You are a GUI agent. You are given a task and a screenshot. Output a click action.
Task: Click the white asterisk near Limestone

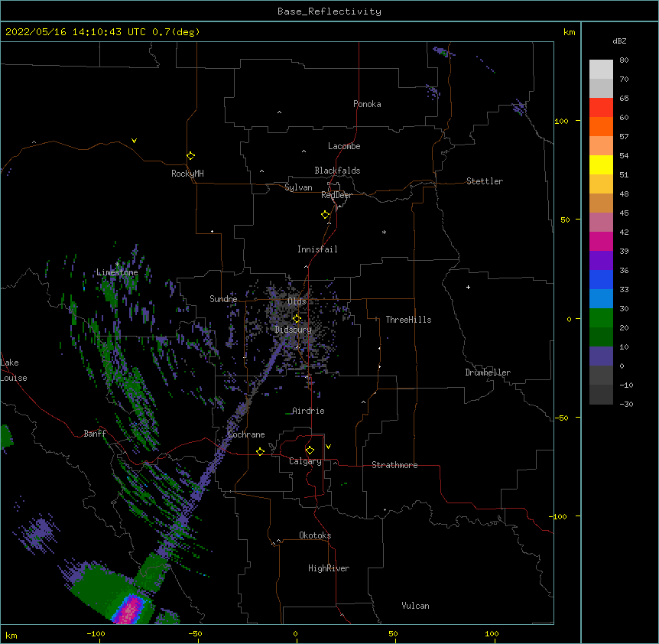117,265
